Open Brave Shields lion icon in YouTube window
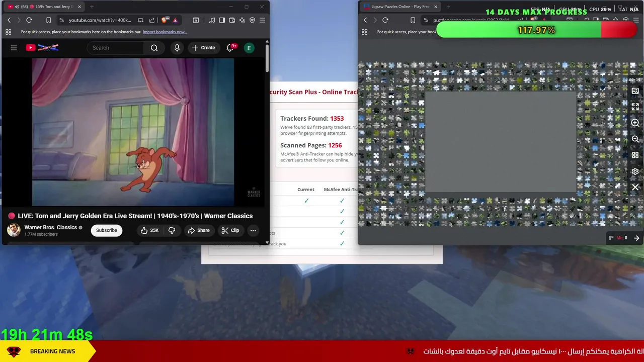The height and width of the screenshot is (362, 644). 165,20
